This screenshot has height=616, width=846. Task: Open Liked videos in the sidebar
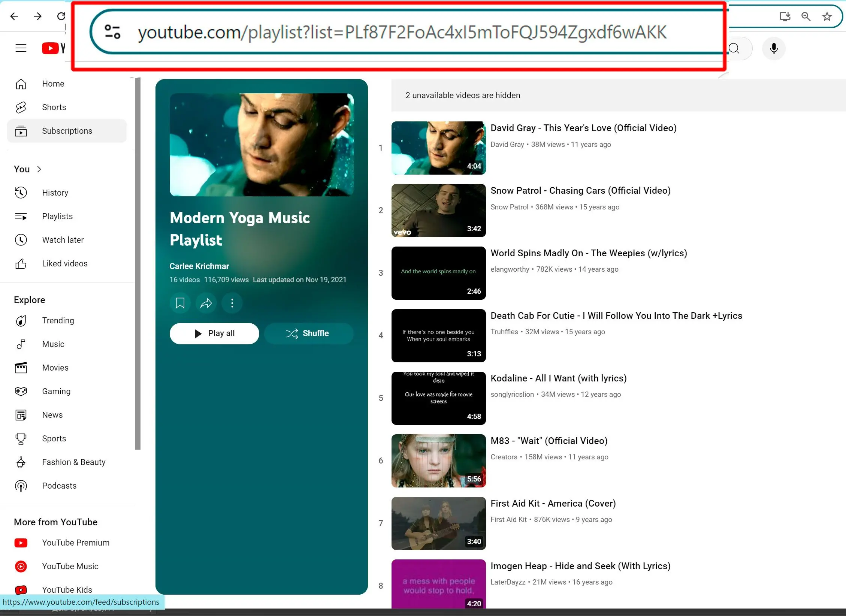[x=67, y=263]
